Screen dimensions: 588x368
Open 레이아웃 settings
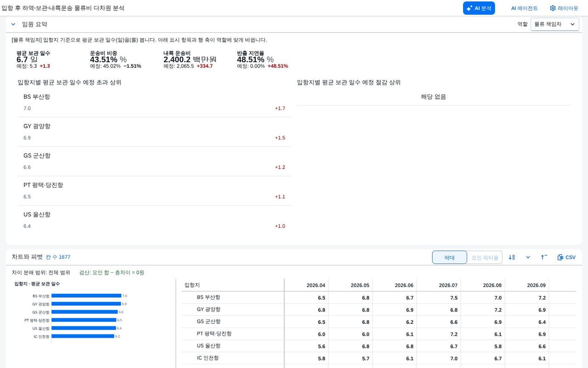point(564,8)
